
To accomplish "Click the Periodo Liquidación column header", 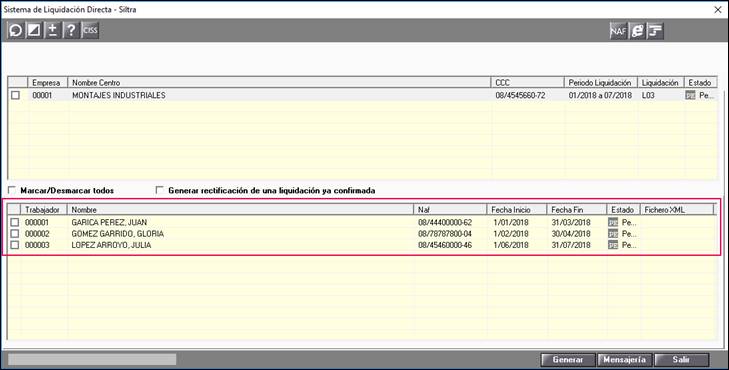I will (601, 82).
